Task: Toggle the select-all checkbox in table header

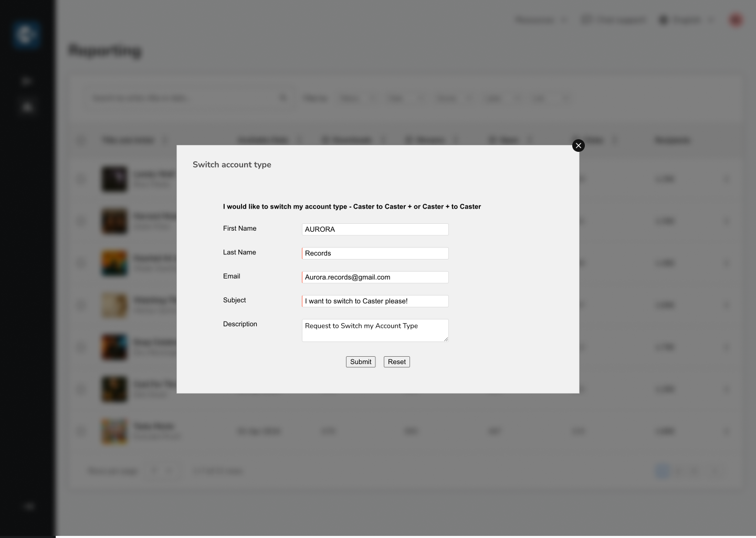Action: [81, 140]
